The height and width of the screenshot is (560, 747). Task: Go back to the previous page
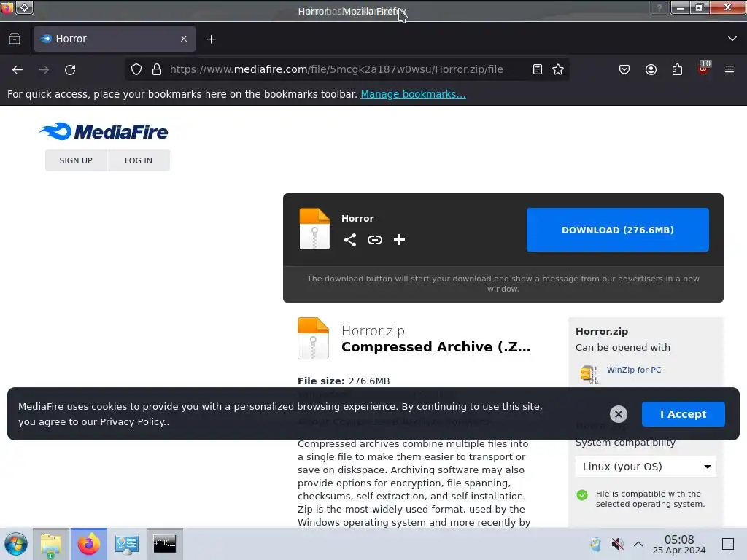[18, 69]
